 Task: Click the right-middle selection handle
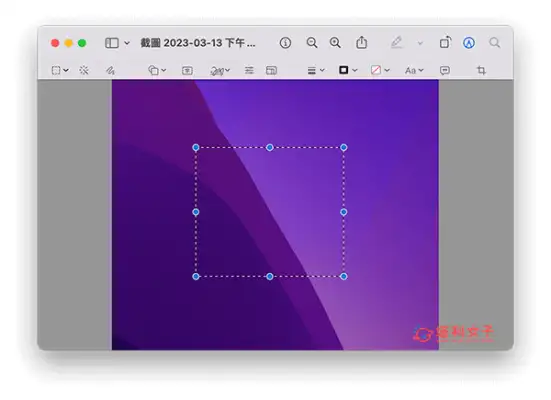click(x=344, y=212)
